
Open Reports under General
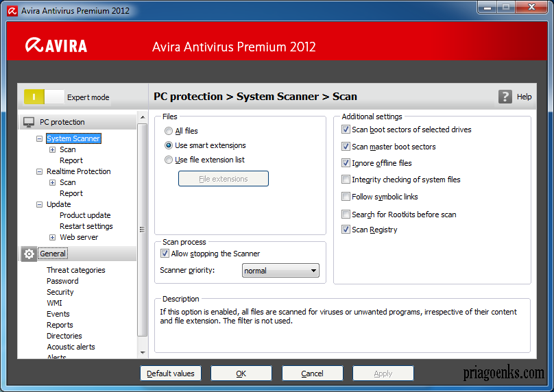[60, 325]
